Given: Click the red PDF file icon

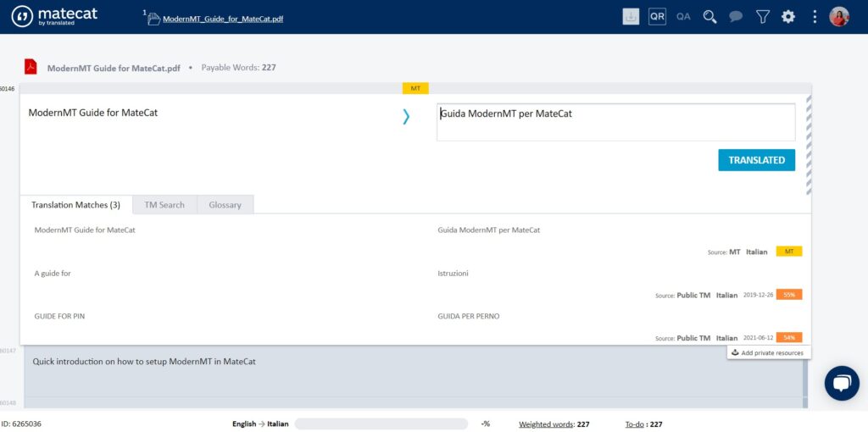Looking at the screenshot, I should [31, 66].
